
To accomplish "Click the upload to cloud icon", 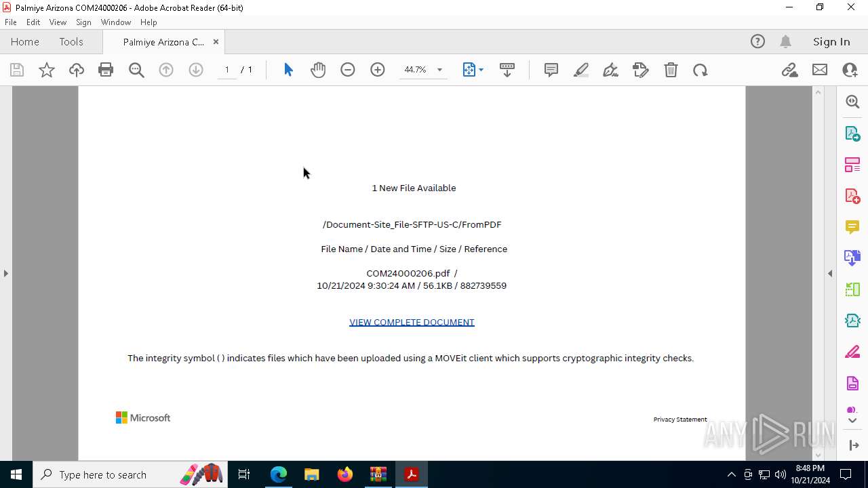I will click(77, 70).
